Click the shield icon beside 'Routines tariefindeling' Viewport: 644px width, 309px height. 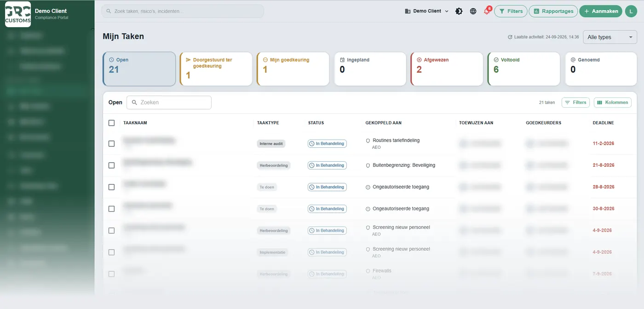pos(368,140)
